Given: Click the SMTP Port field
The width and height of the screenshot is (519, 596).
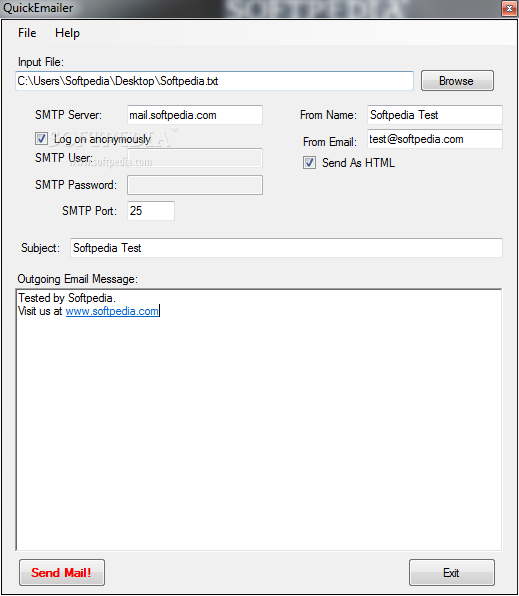Looking at the screenshot, I should (x=151, y=211).
